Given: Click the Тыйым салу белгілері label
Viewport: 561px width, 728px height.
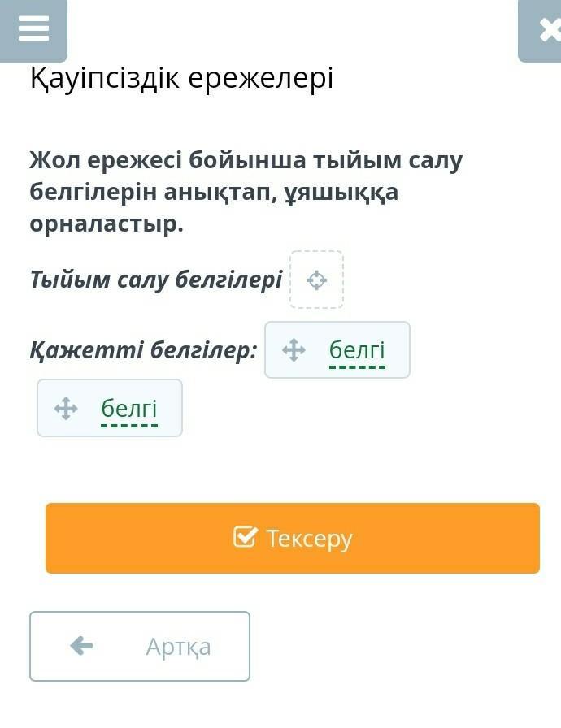Looking at the screenshot, I should (156, 279).
